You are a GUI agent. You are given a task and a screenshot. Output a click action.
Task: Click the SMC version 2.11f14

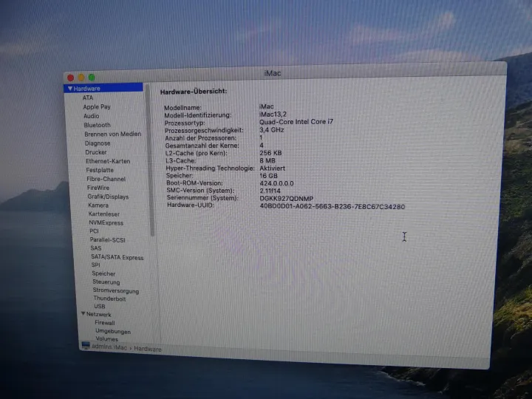[x=270, y=191]
